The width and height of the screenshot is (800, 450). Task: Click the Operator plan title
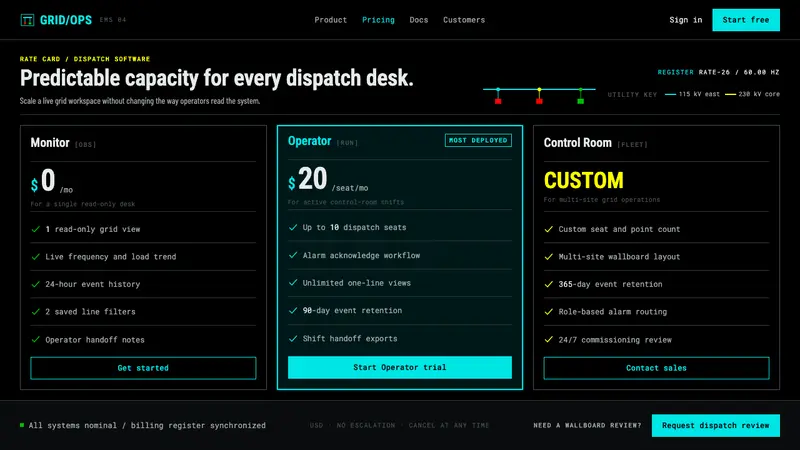coord(309,141)
